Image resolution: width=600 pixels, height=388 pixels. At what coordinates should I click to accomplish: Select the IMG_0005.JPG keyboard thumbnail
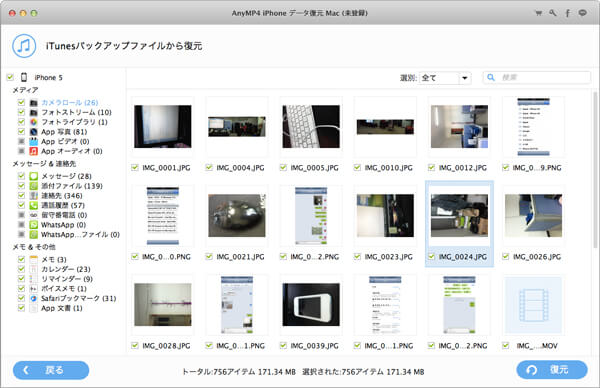coord(311,127)
